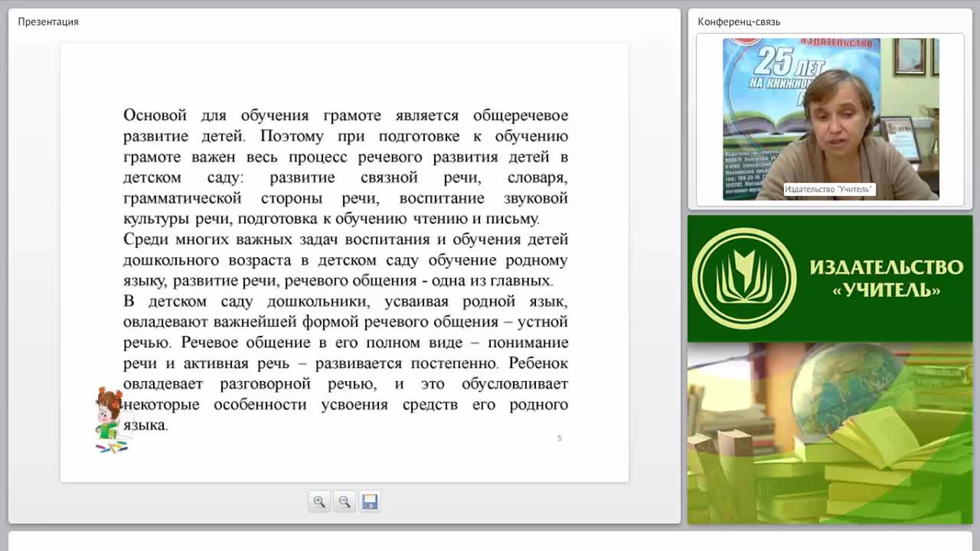Screen dimensions: 980x551
Task: Click the slide page number 5
Action: pyautogui.click(x=559, y=439)
